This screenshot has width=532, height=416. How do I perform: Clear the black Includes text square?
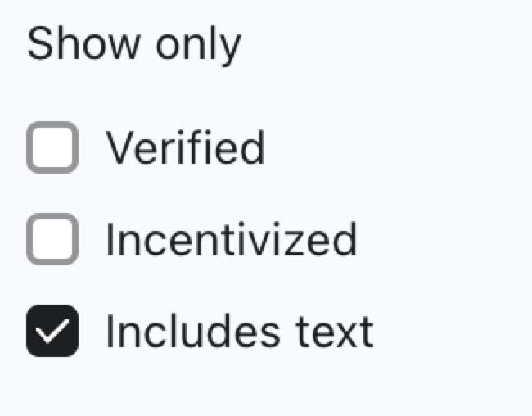[52, 331]
